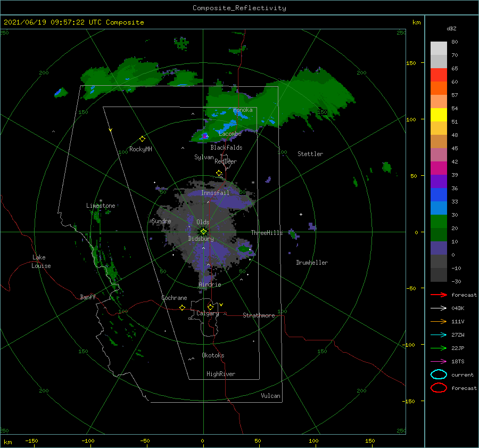Click the dBZ legend value 57
This screenshot has height=448, width=479.
[455, 95]
